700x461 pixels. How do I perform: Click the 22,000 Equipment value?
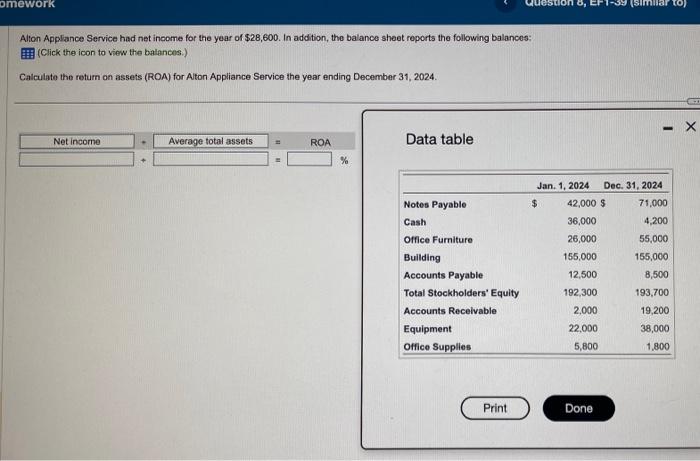pos(583,328)
